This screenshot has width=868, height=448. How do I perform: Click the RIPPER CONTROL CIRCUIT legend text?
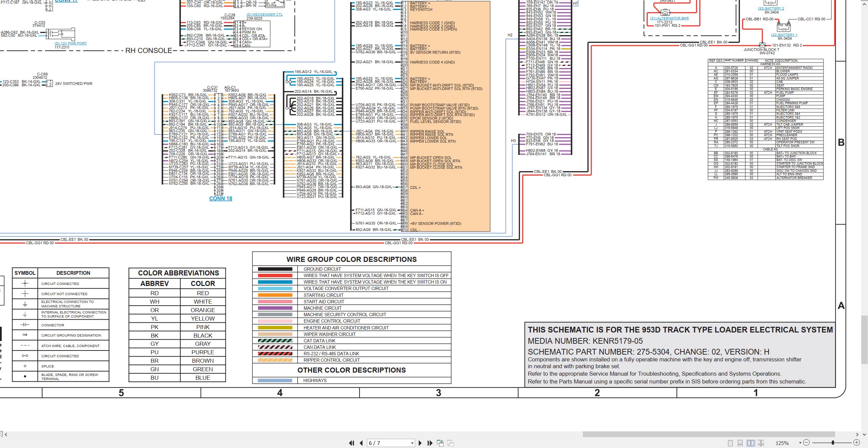point(332,360)
